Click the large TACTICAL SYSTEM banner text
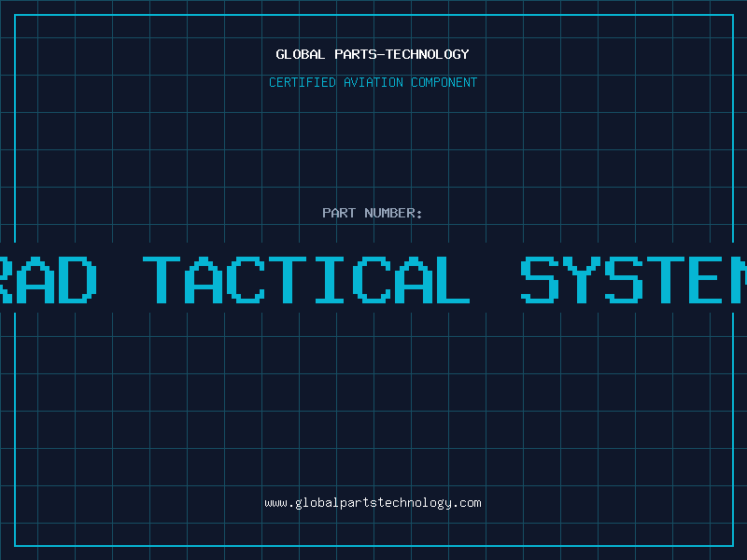747x560 pixels. tap(373, 279)
